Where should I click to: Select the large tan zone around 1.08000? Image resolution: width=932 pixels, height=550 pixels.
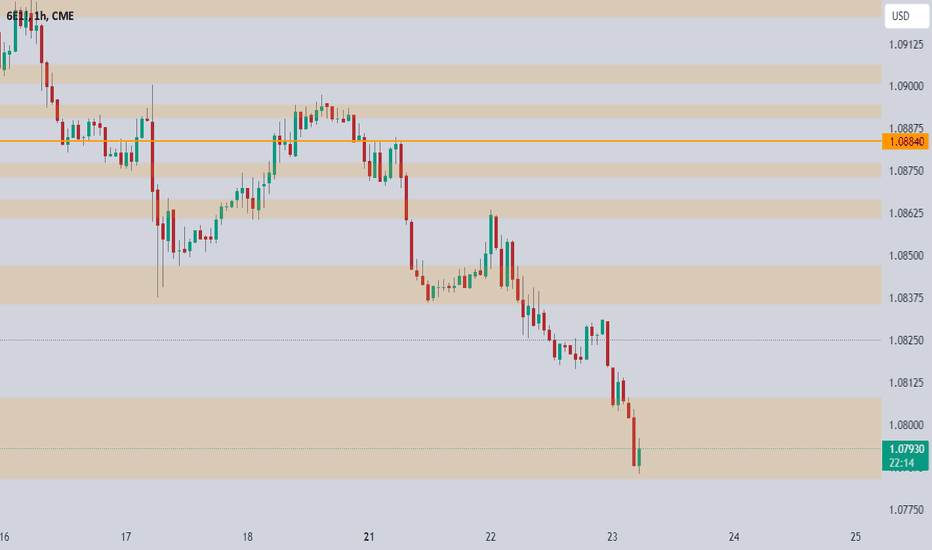tap(440, 439)
